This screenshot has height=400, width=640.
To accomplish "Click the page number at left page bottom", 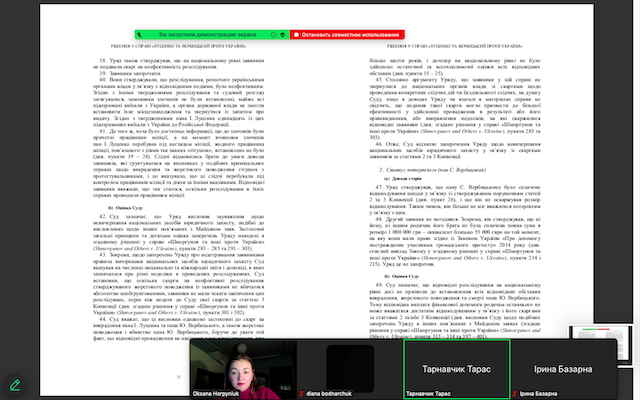I will [178, 377].
